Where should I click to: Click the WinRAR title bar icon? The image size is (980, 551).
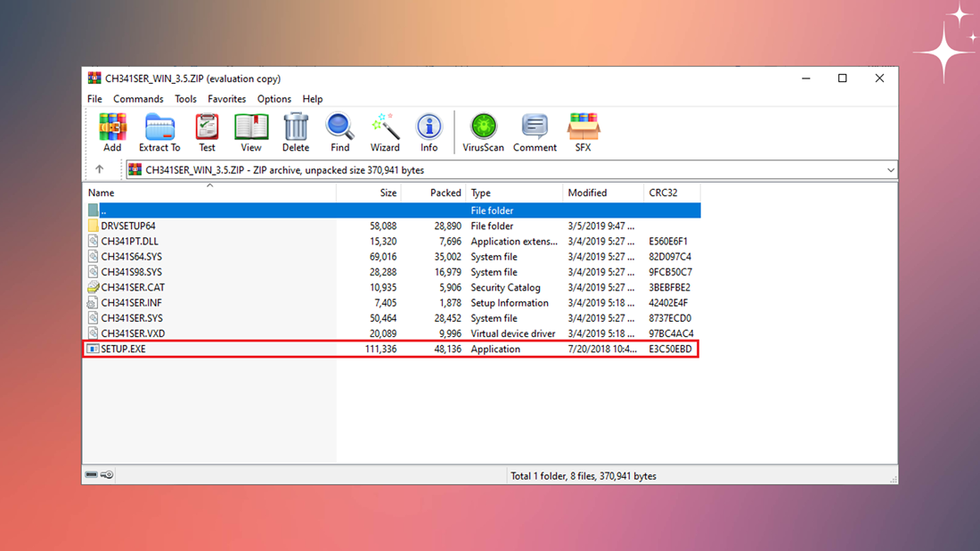pos(94,78)
